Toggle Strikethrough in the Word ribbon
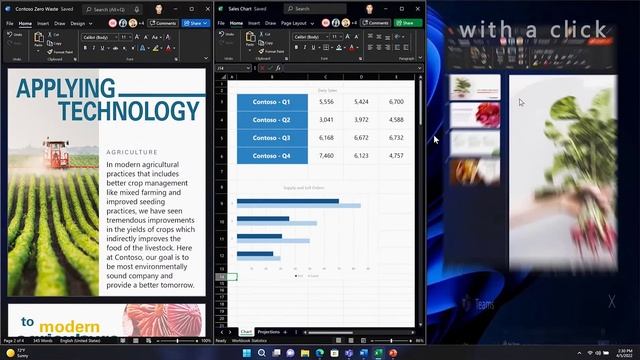This screenshot has width=640, height=360. click(116, 48)
